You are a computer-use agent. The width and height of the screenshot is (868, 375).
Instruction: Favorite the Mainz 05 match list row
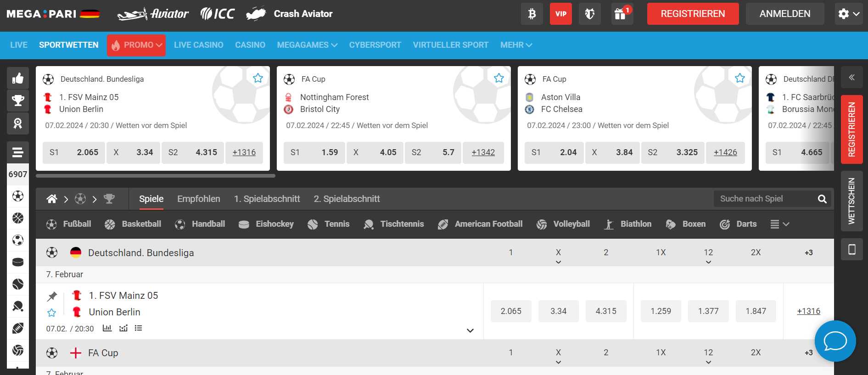(51, 313)
